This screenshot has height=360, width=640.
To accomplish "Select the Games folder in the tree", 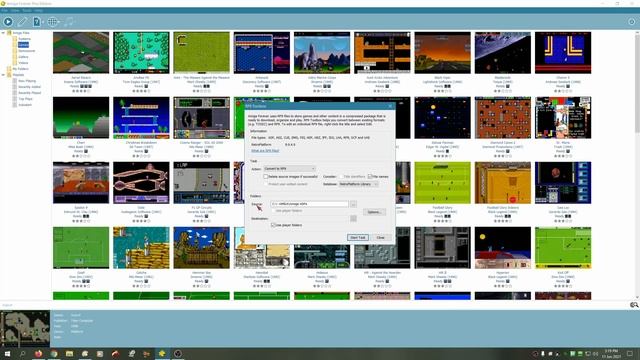I will point(23,44).
